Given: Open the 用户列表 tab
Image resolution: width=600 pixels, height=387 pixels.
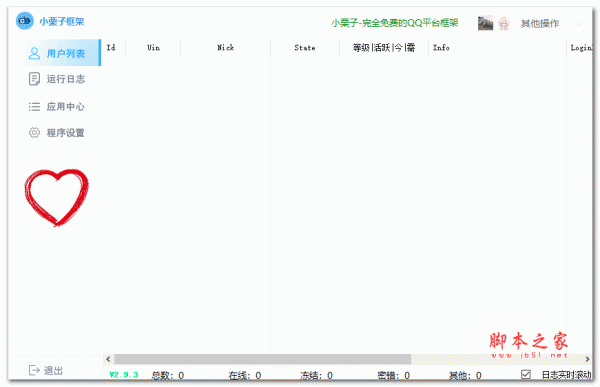Looking at the screenshot, I should click(x=63, y=53).
